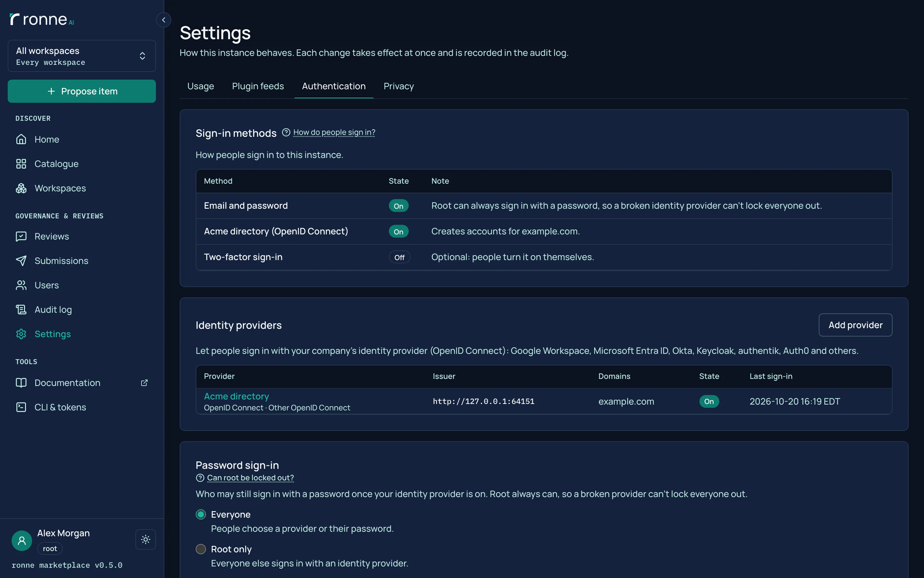Click the version text ronne marketplace v0.5.0
The image size is (924, 578).
[67, 565]
